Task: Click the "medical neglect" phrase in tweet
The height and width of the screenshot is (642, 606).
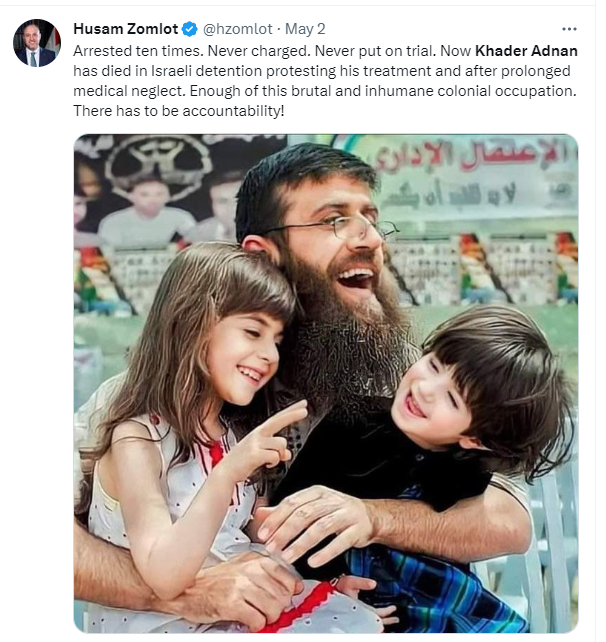Action: click(x=129, y=91)
